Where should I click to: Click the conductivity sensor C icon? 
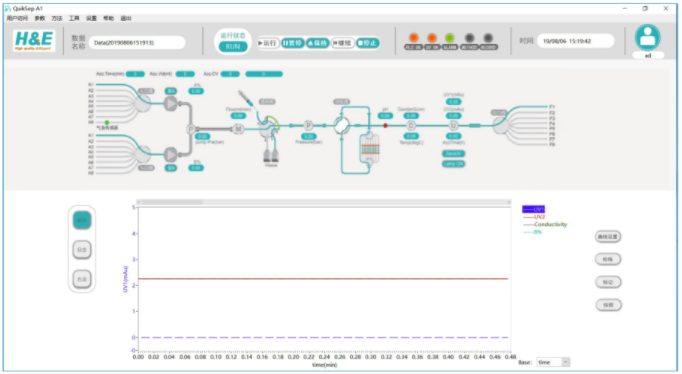click(x=411, y=126)
